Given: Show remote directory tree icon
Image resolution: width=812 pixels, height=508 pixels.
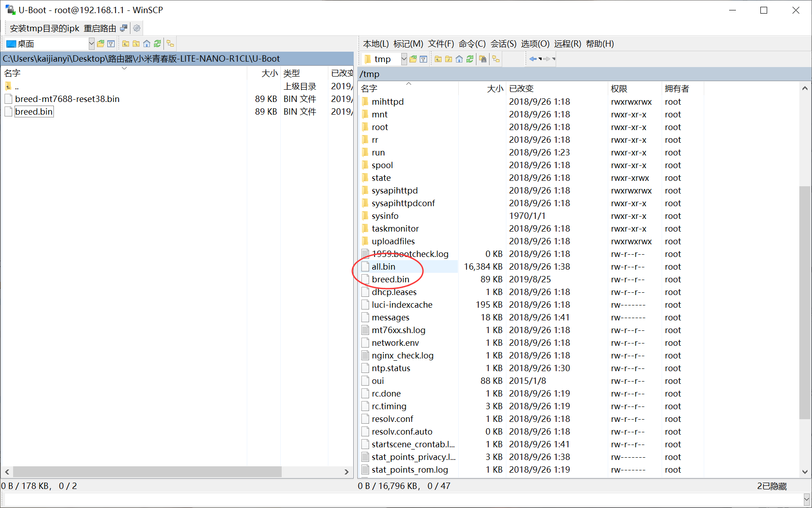Looking at the screenshot, I should click(496, 59).
